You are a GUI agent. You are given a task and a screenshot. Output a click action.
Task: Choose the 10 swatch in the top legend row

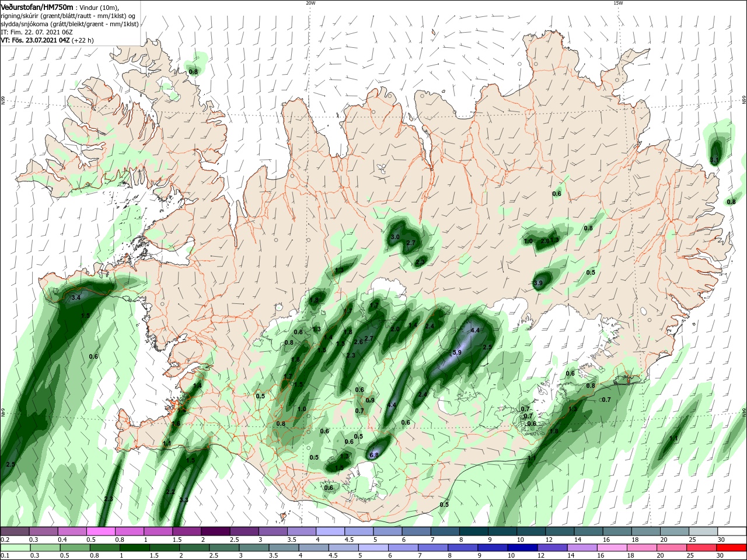(531, 531)
